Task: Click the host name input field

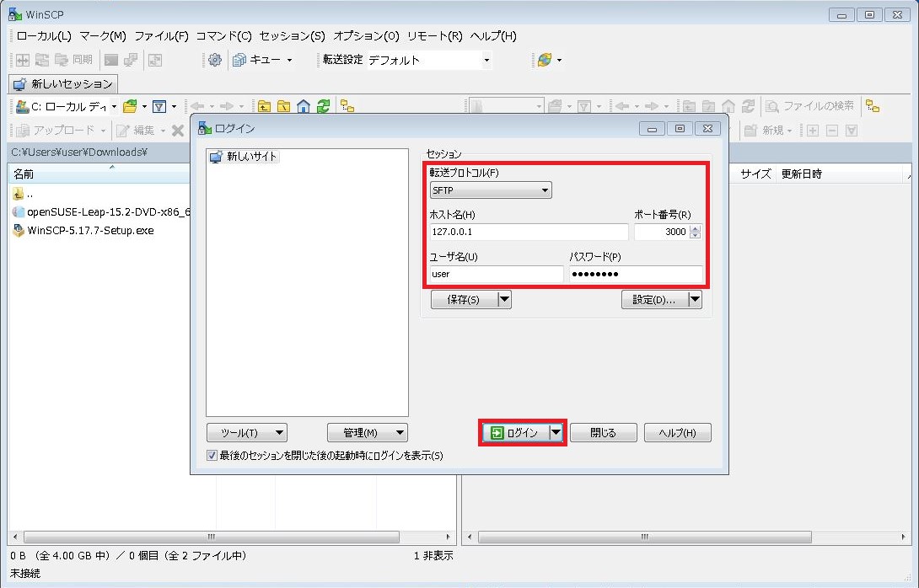Action: (529, 233)
